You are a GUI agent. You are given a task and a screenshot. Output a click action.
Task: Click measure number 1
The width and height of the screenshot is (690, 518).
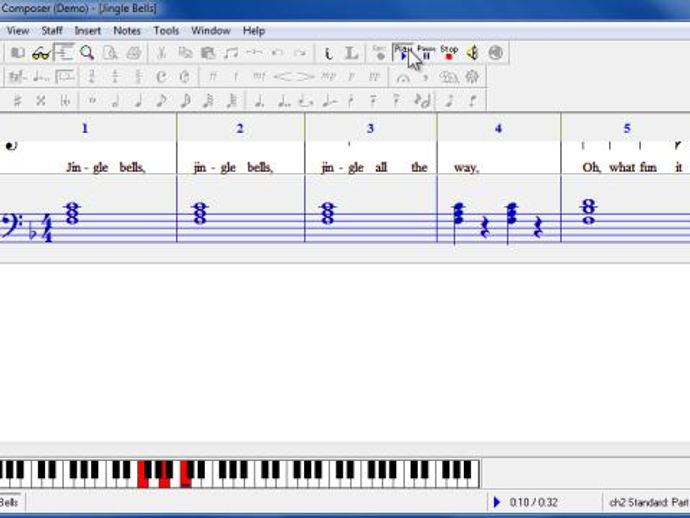pyautogui.click(x=85, y=129)
